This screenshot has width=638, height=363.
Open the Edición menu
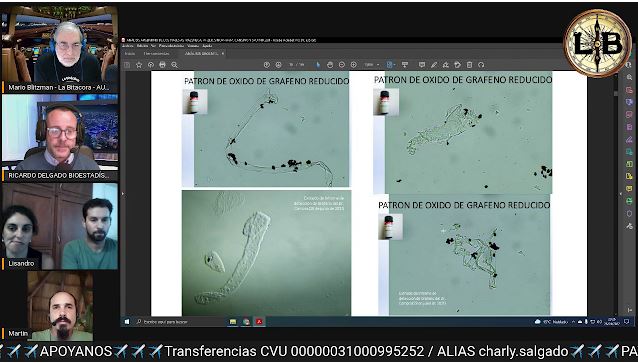(x=142, y=46)
